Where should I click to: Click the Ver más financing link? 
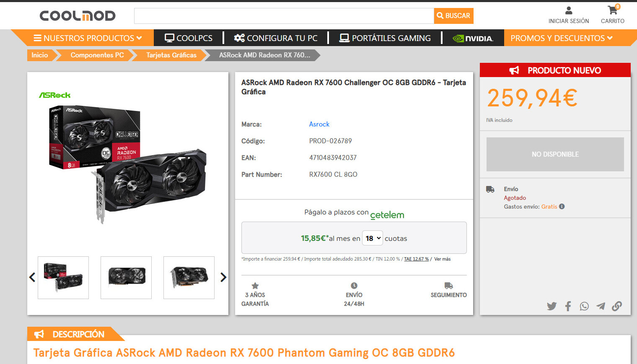[x=443, y=259]
